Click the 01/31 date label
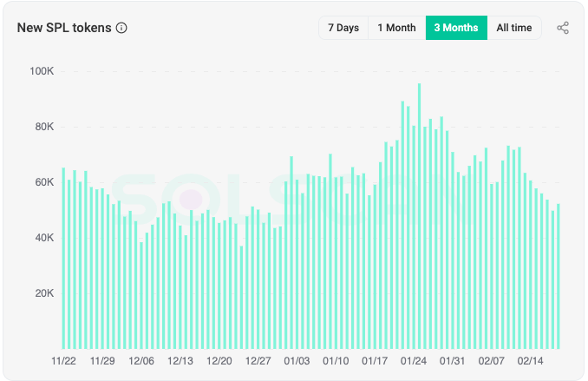588x381 pixels. pos(452,361)
